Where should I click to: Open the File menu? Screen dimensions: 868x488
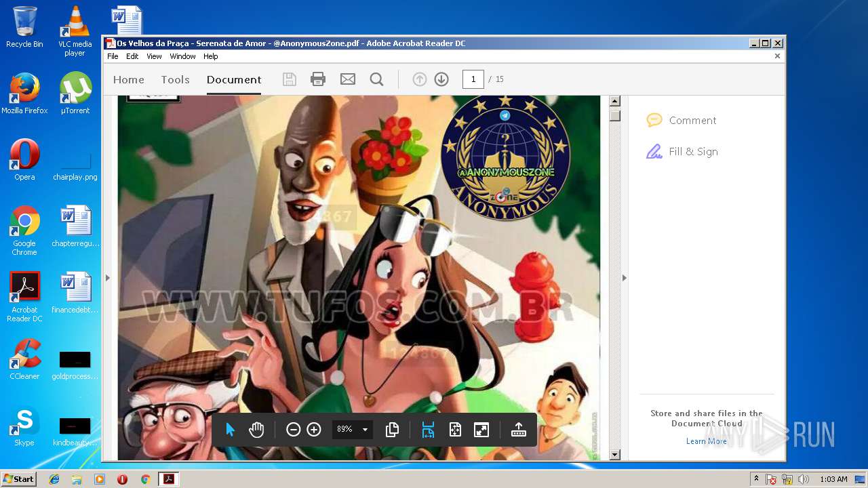pyautogui.click(x=113, y=56)
